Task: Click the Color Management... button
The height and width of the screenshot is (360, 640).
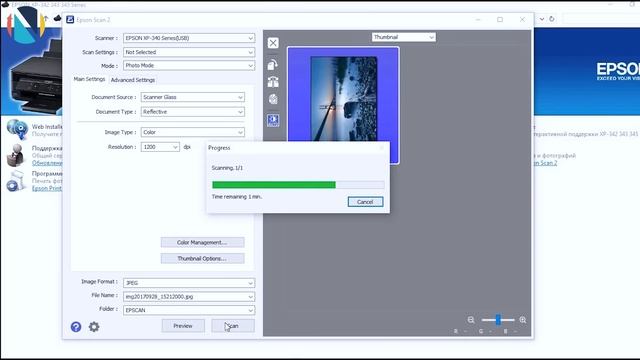Action: click(x=202, y=242)
